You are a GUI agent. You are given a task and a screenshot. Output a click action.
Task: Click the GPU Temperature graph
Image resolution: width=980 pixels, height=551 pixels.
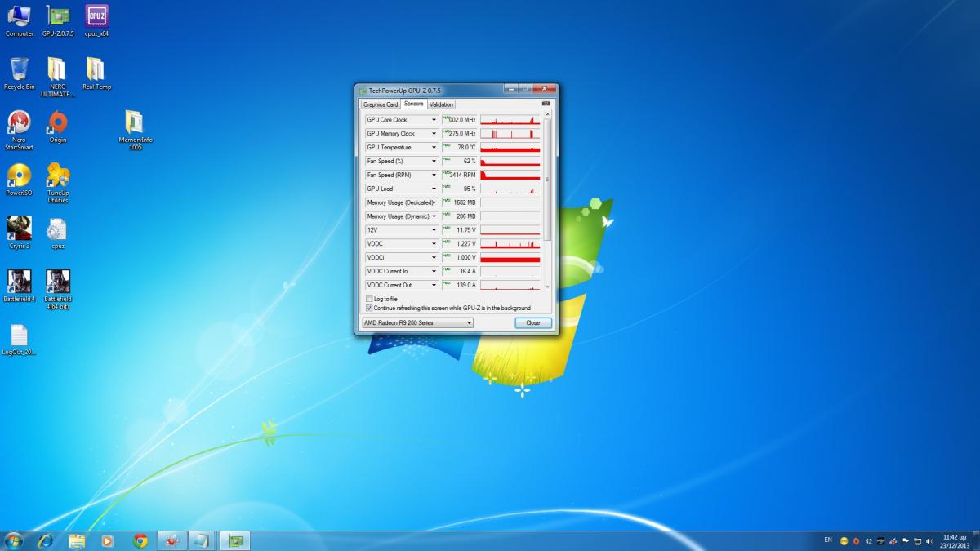point(510,148)
